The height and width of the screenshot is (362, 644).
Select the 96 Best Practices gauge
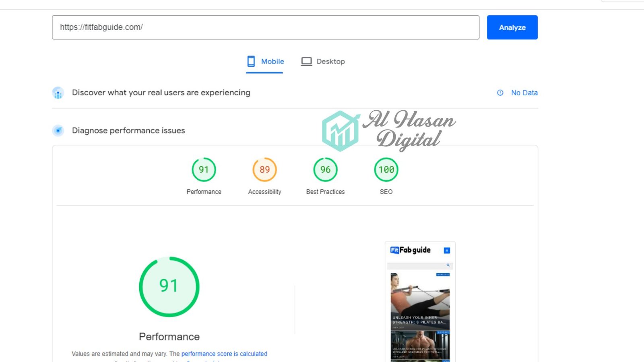tap(325, 169)
